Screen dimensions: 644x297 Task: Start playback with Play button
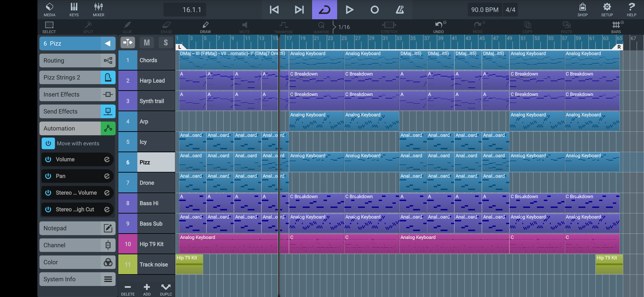coord(349,10)
